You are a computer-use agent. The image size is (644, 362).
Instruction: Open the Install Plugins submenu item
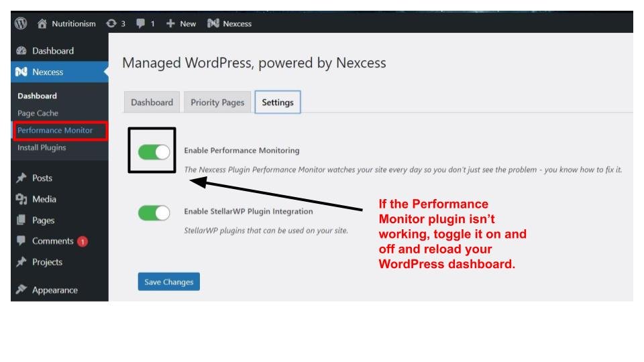tap(42, 147)
